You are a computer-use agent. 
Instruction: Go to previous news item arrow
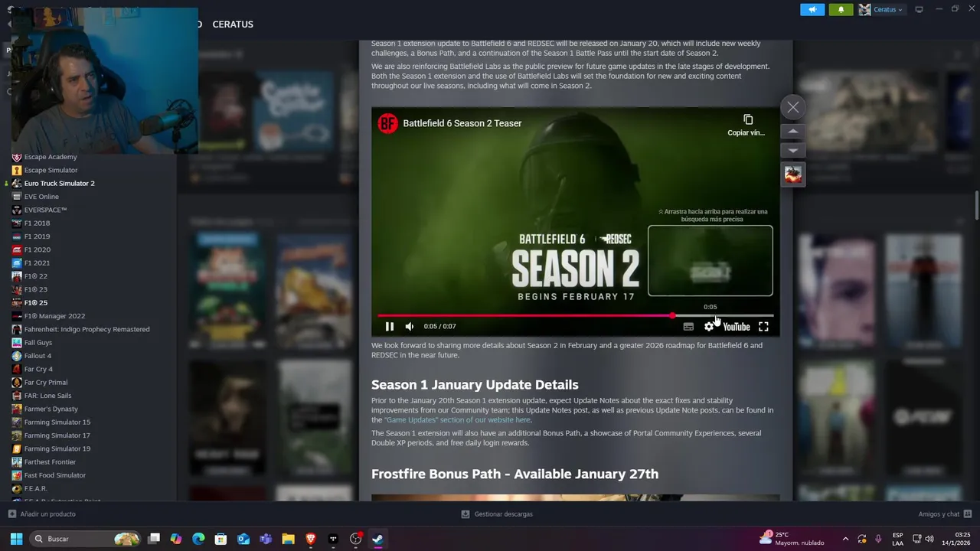(x=793, y=132)
